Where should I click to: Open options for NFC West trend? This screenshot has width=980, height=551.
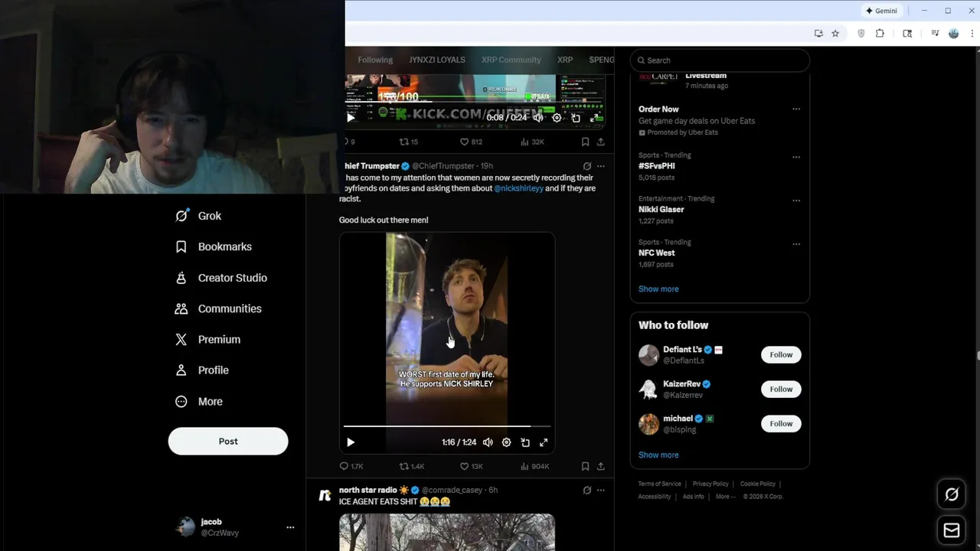pyautogui.click(x=796, y=245)
